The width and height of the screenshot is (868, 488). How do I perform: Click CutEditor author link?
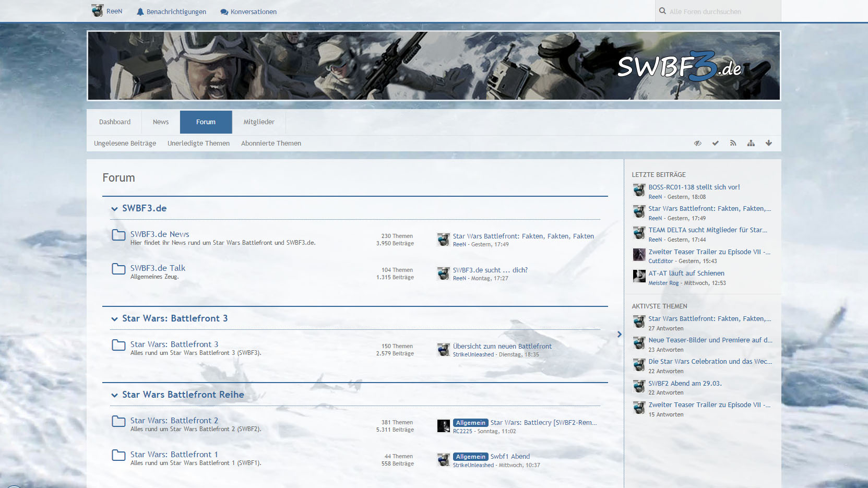[661, 261]
